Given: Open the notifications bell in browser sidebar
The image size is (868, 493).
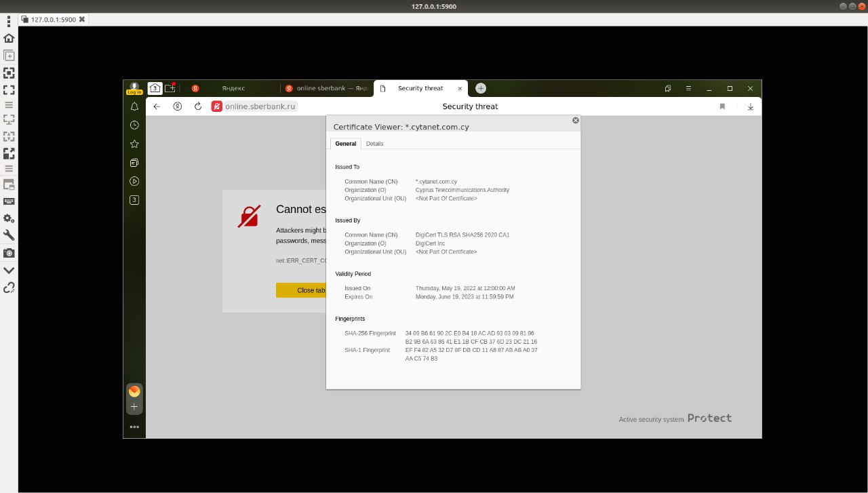Looking at the screenshot, I should coord(134,106).
